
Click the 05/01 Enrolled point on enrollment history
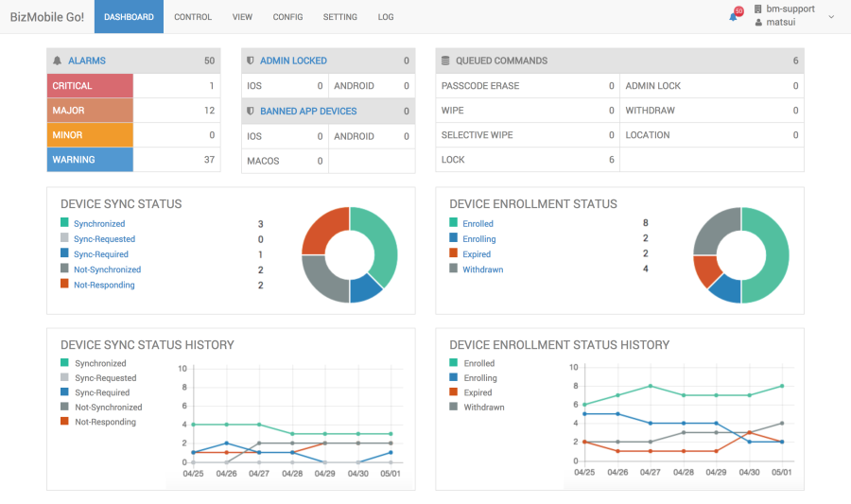coord(782,386)
